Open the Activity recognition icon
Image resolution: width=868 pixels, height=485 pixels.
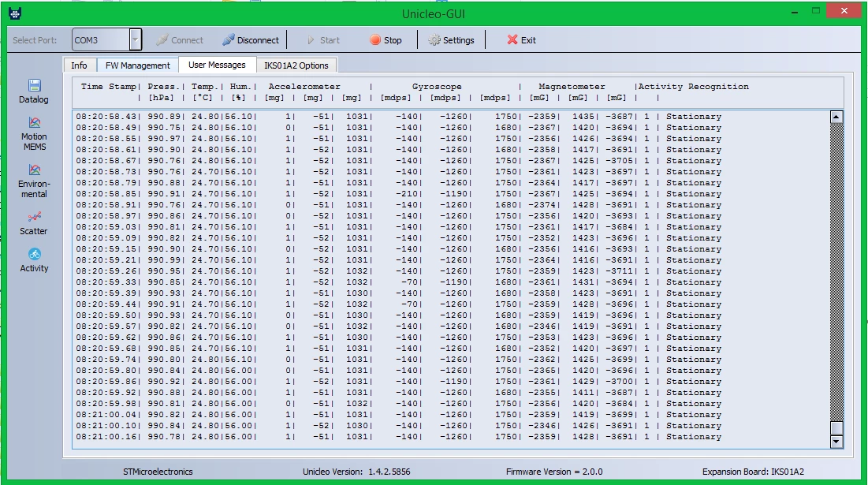point(35,254)
